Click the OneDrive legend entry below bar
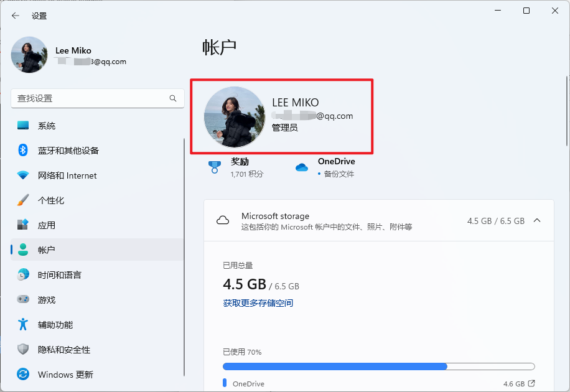The height and width of the screenshot is (392, 570). click(x=243, y=383)
